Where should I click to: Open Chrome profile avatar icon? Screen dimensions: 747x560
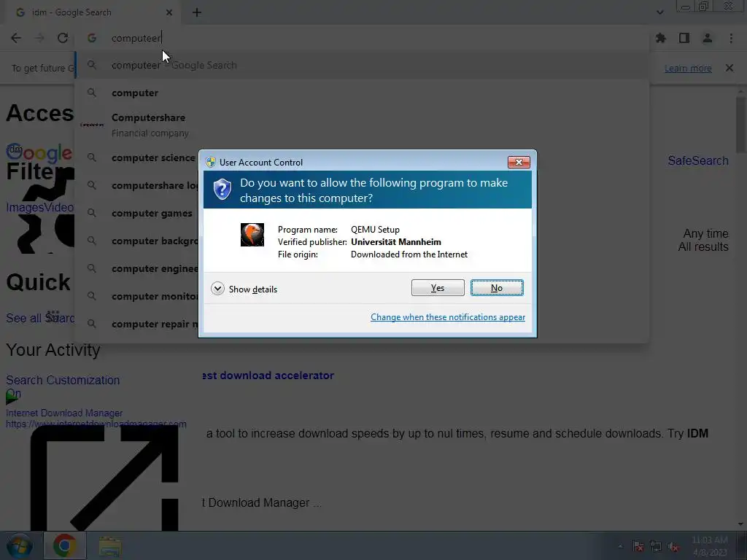(708, 38)
